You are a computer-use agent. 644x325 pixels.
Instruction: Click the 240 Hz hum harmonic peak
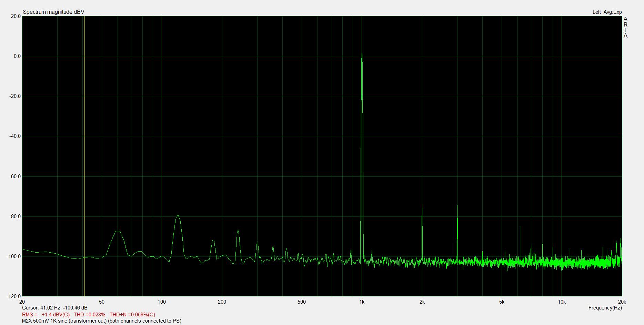point(238,231)
